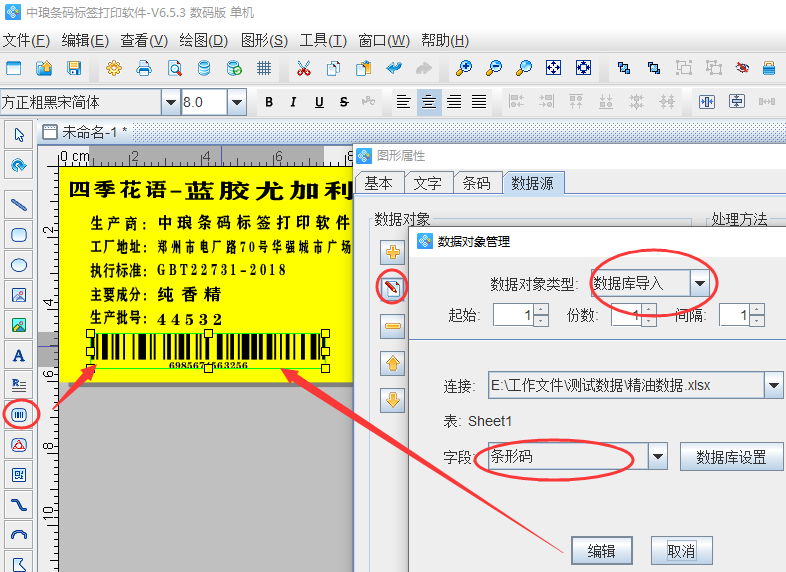Toggle italic text formatting
This screenshot has width=786, height=572.
point(293,102)
